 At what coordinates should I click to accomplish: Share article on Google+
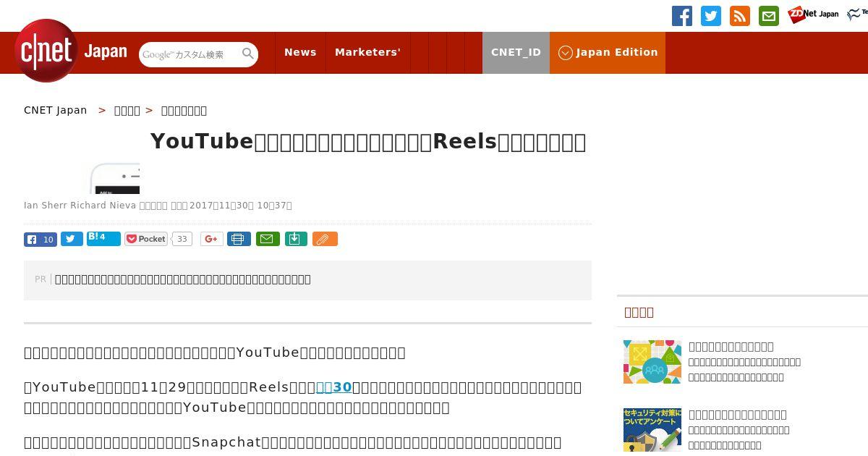point(212,239)
